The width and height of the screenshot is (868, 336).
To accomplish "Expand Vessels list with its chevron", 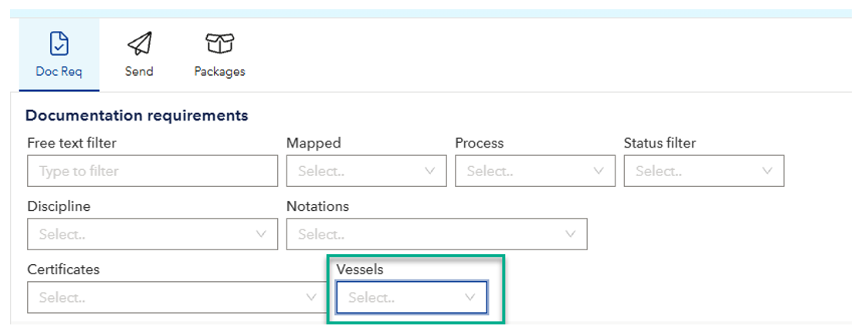I will pyautogui.click(x=470, y=297).
